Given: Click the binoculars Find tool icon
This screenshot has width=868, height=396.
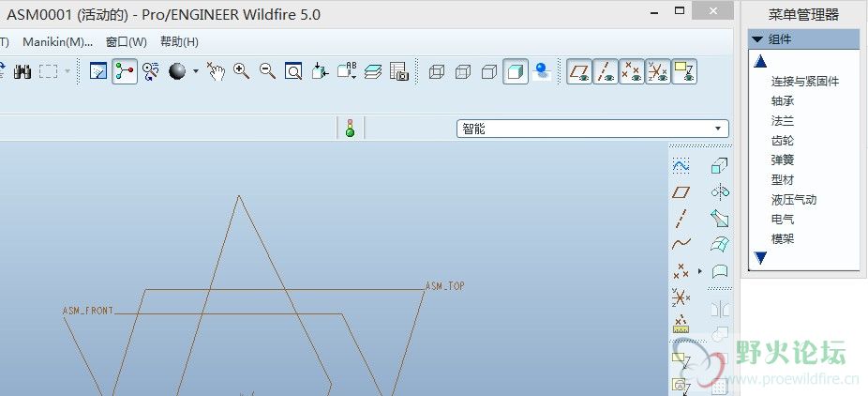Looking at the screenshot, I should (22, 71).
